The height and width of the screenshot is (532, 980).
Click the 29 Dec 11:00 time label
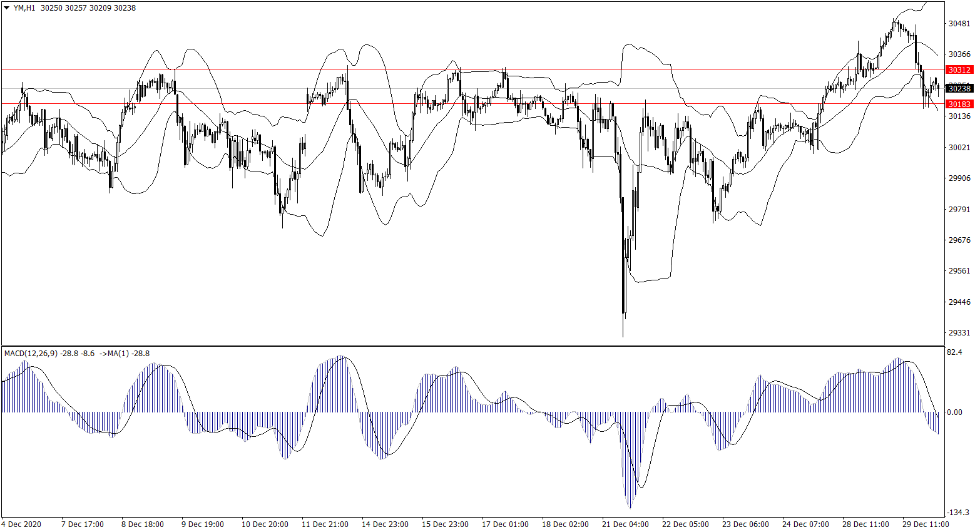click(926, 524)
